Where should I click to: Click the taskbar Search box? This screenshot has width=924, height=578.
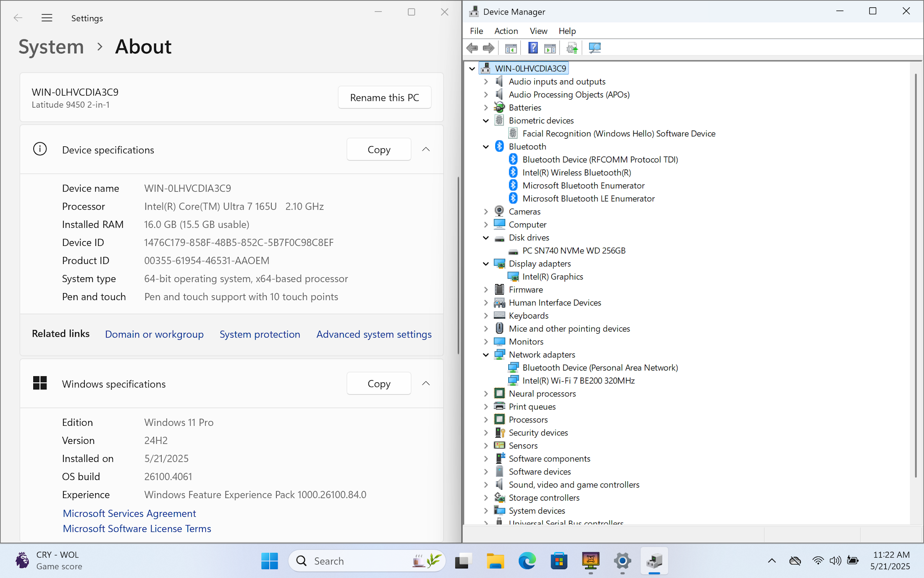point(367,561)
